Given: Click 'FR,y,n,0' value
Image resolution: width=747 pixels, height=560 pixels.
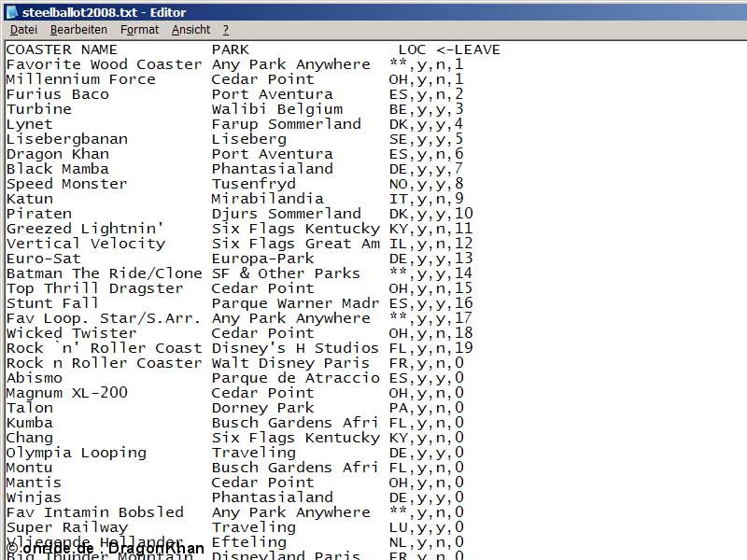Looking at the screenshot, I should pyautogui.click(x=427, y=363).
